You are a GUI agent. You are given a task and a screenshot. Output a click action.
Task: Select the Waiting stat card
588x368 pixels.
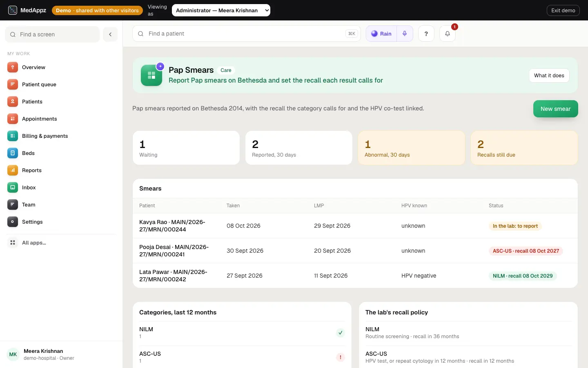pyautogui.click(x=186, y=148)
